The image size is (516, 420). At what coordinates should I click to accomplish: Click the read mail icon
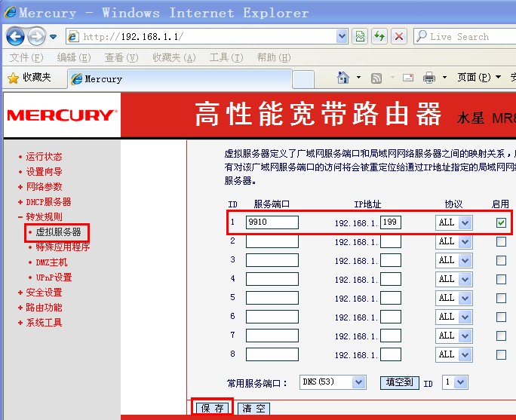tap(408, 78)
